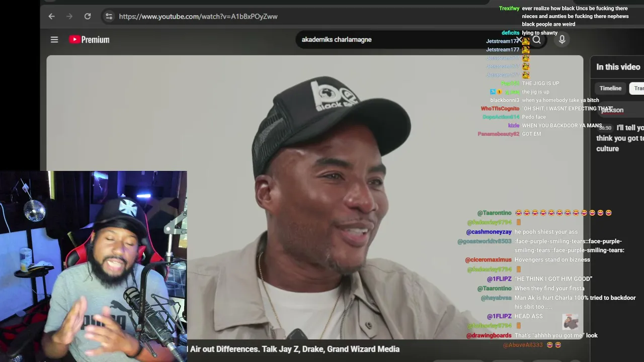Open the site information icon beside the URL
The width and height of the screenshot is (644, 362).
(109, 16)
